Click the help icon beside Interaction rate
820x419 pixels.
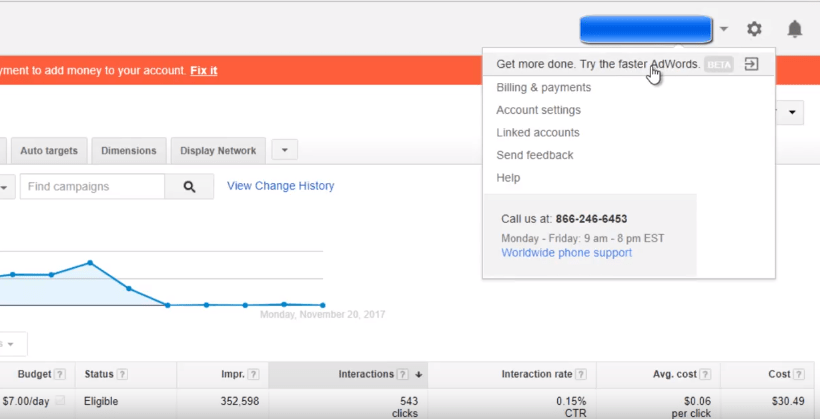point(581,375)
